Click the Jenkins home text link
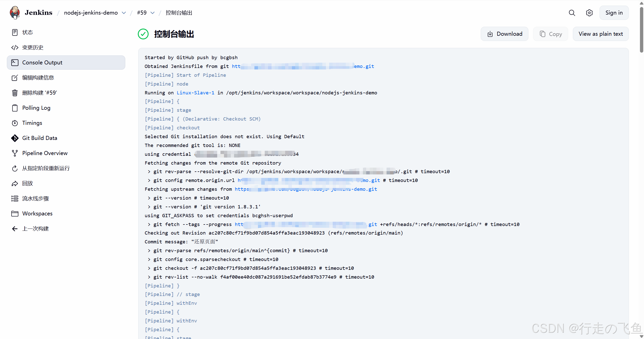 [x=39, y=13]
